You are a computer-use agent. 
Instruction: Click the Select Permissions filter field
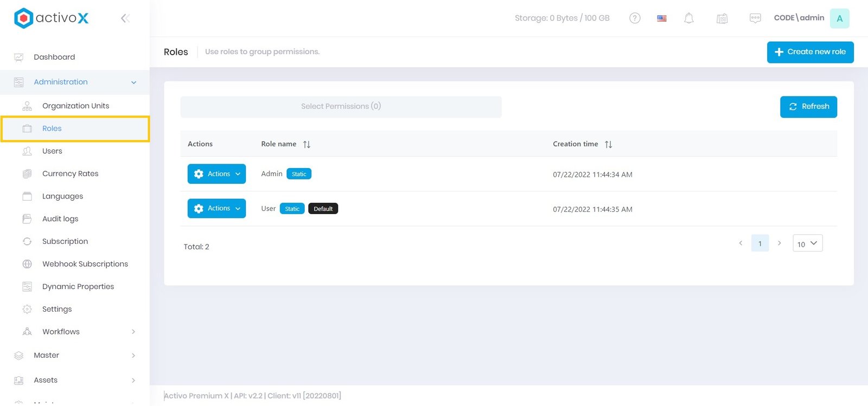(341, 107)
